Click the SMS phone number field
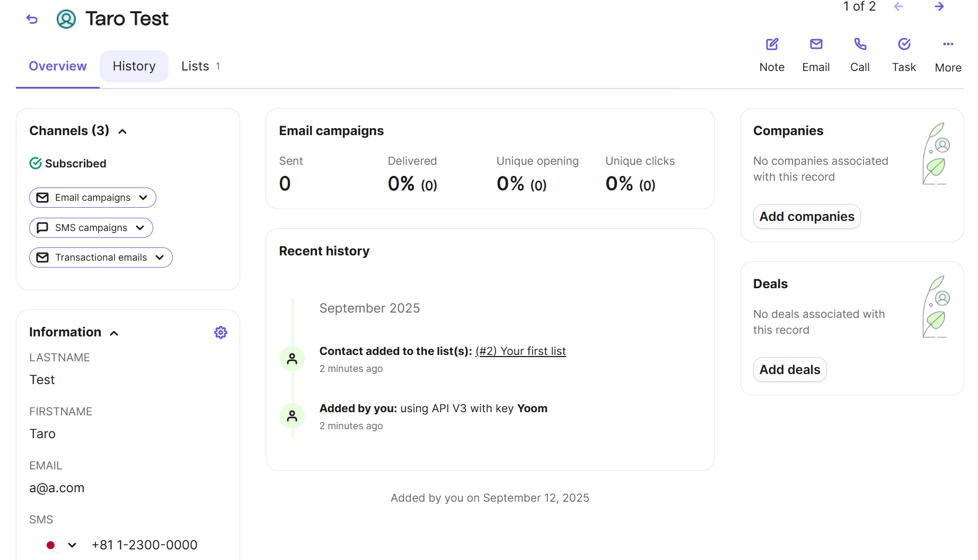Viewport: 978px width, 560px height. tap(144, 545)
